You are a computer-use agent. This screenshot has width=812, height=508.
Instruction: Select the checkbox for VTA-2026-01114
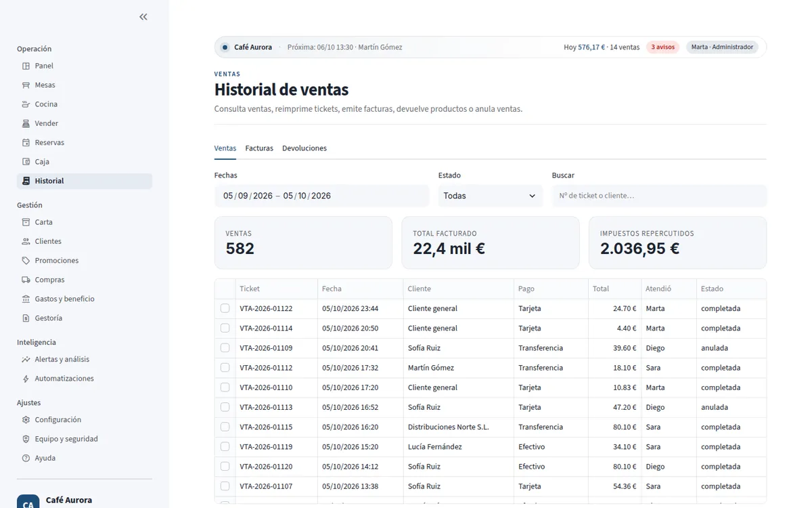pos(225,328)
